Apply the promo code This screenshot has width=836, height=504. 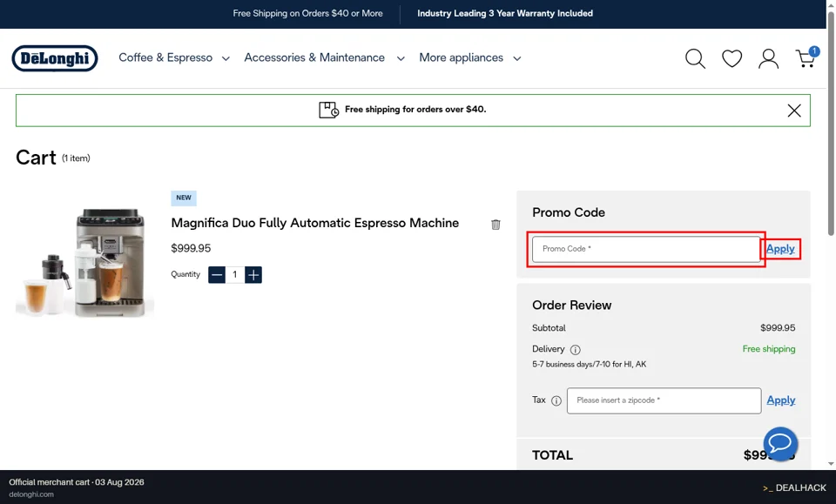click(x=780, y=249)
